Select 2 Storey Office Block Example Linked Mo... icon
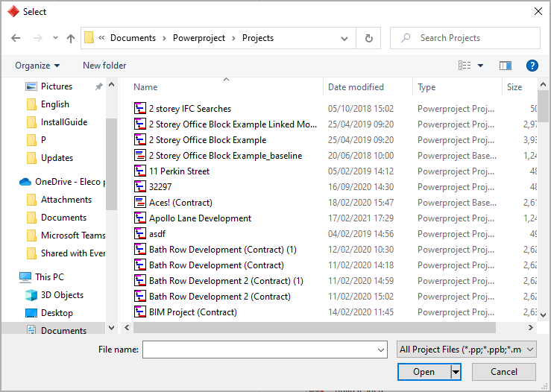551x392 pixels. 140,124
